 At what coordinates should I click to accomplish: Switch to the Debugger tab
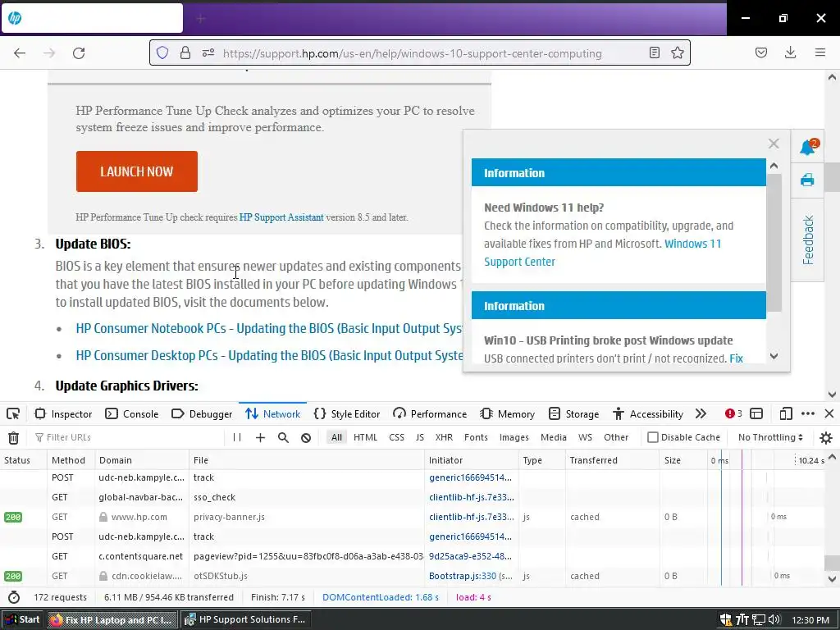(202, 413)
